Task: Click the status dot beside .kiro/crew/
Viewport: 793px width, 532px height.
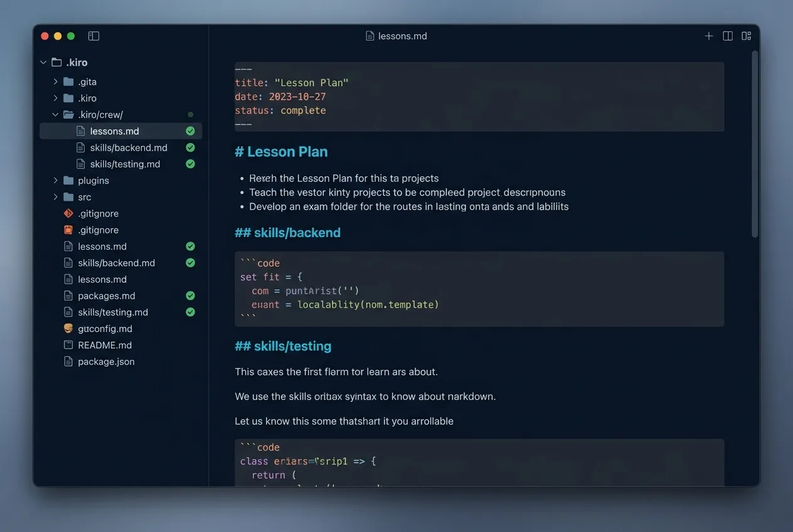Action: pyautogui.click(x=190, y=115)
